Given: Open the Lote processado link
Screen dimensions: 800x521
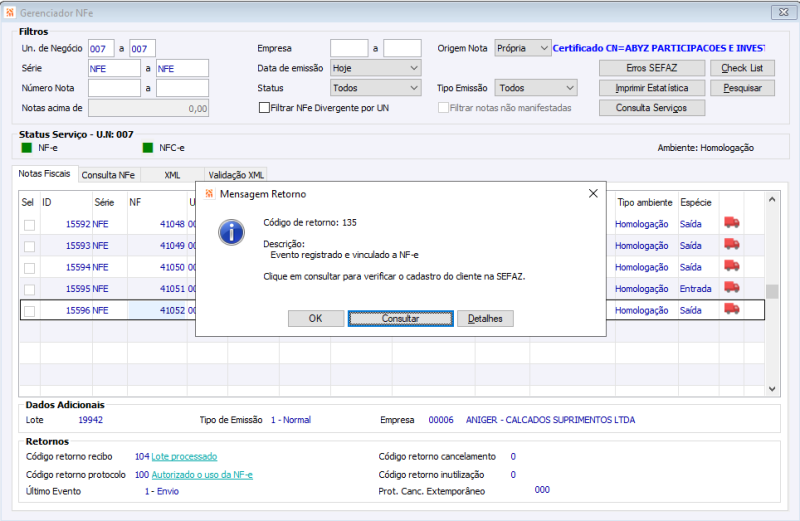Looking at the screenshot, I should pos(184,456).
